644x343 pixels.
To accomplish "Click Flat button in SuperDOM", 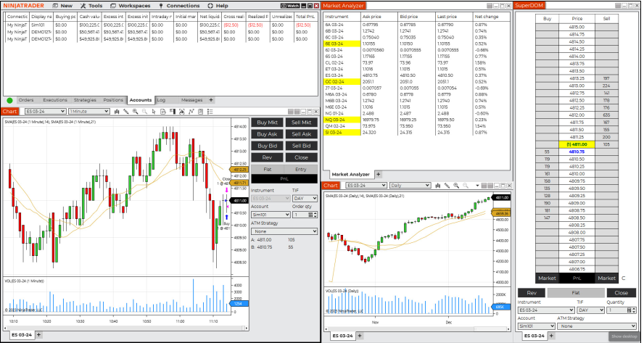I will [576, 293].
